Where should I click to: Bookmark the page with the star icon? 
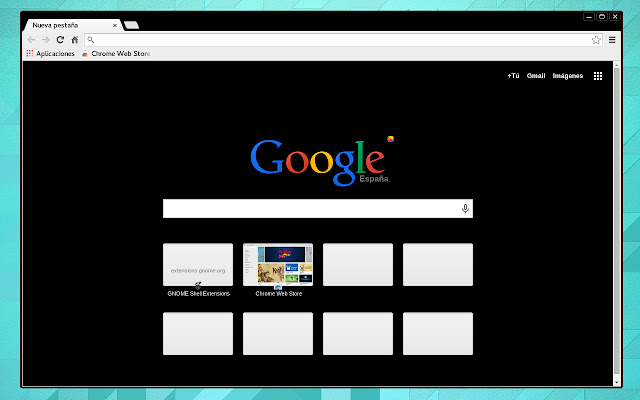click(596, 40)
